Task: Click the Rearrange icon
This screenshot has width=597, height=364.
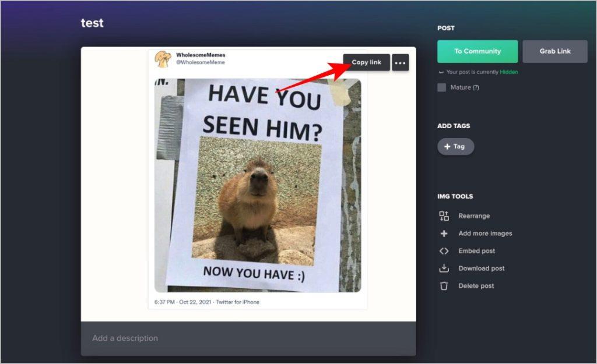Action: (x=444, y=216)
